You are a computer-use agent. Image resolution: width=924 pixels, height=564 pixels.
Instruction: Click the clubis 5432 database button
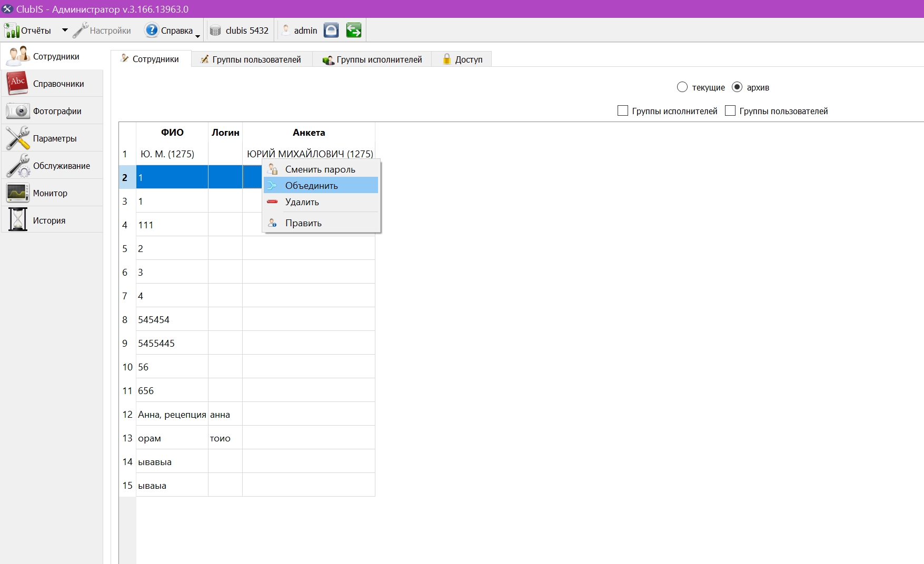[240, 31]
